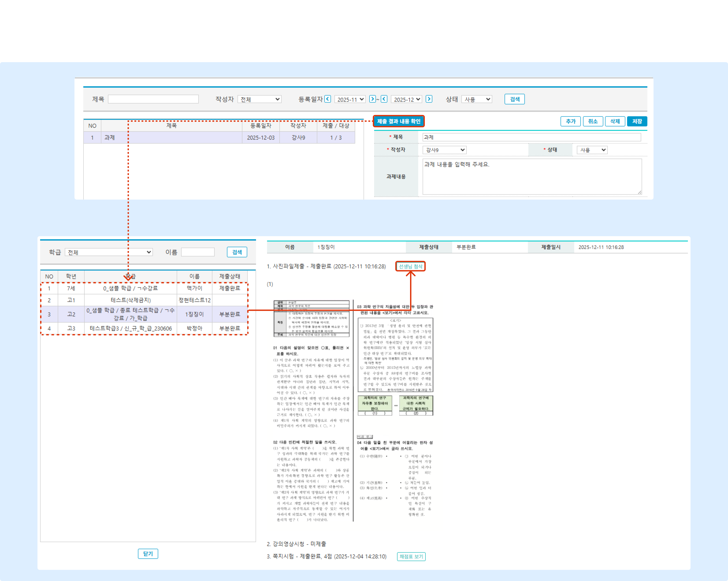Click the 추가 add button
This screenshot has width=728, height=581.
point(570,121)
